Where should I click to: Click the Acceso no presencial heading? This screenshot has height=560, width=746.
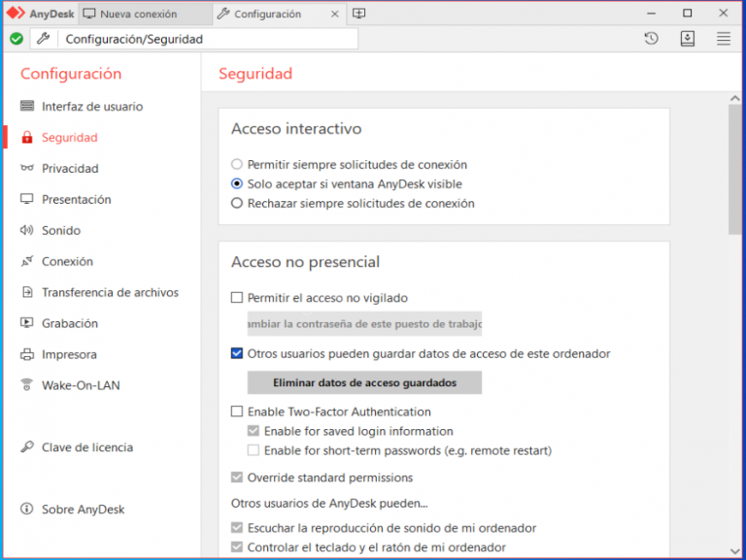pyautogui.click(x=305, y=262)
